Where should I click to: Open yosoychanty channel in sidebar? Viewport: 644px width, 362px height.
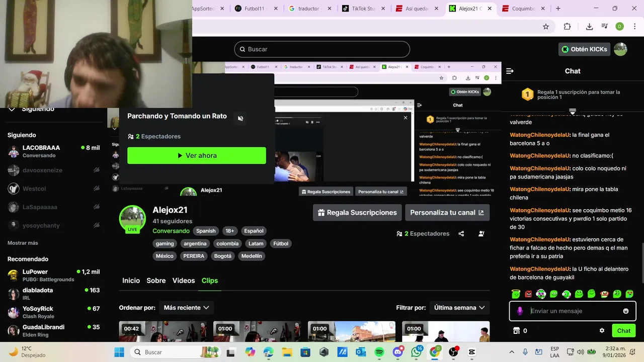tap(53, 225)
